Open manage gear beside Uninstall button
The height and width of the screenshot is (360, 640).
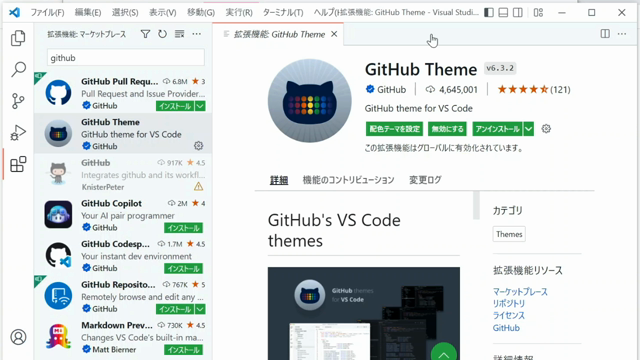546,129
